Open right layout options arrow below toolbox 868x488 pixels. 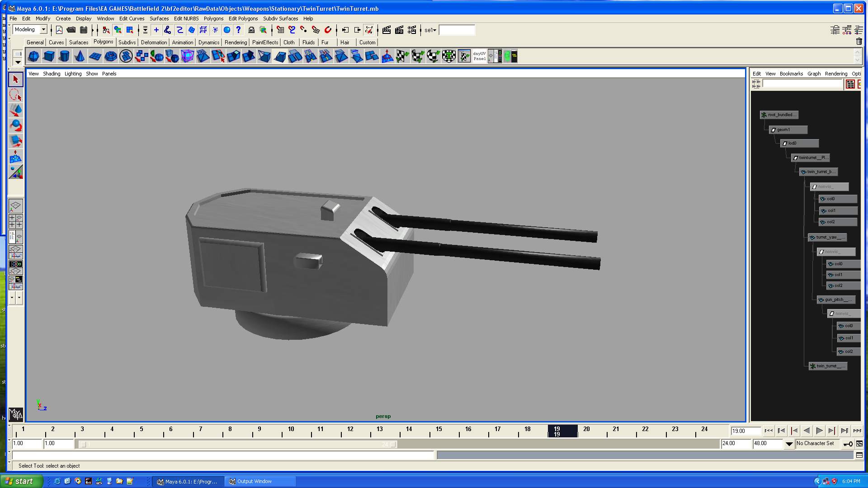19,298
